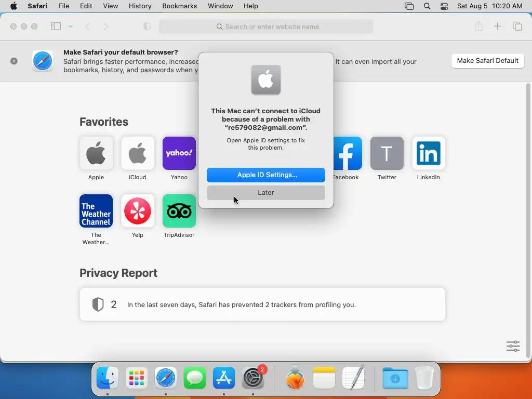This screenshot has width=532, height=399.
Task: Click the Safari page vertical scrollbar
Action: 528,220
